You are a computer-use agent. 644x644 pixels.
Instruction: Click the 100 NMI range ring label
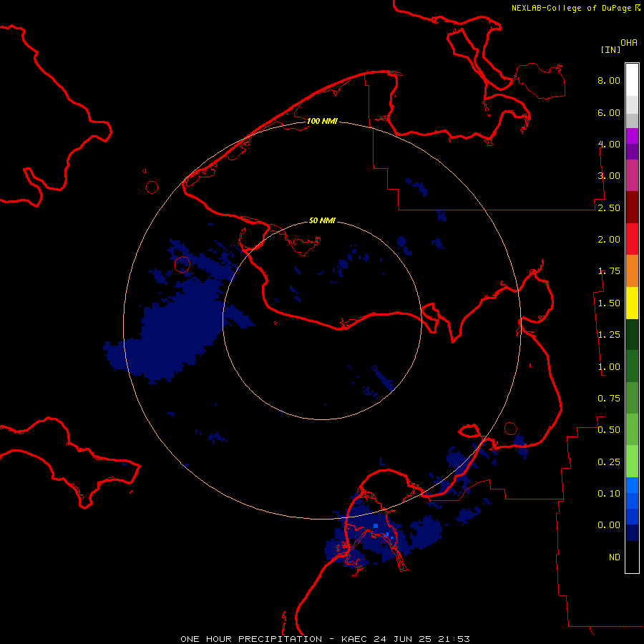pos(322,121)
